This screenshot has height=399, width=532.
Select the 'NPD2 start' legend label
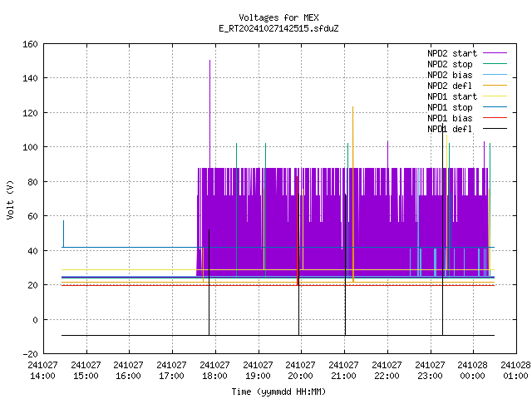(452, 53)
